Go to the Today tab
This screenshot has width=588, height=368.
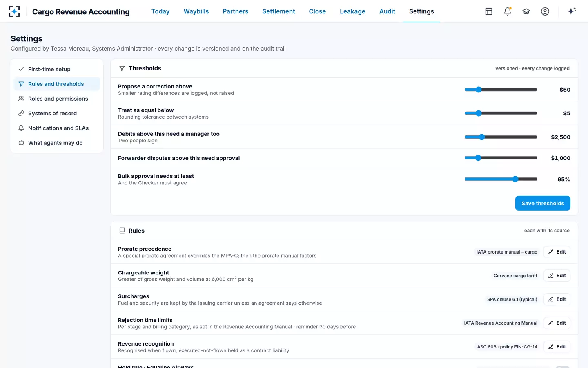pos(160,11)
